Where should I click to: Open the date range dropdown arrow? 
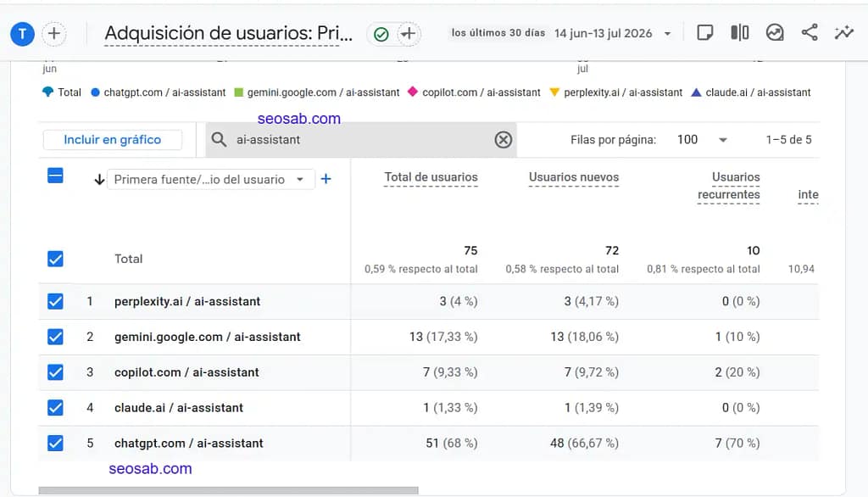pos(668,34)
